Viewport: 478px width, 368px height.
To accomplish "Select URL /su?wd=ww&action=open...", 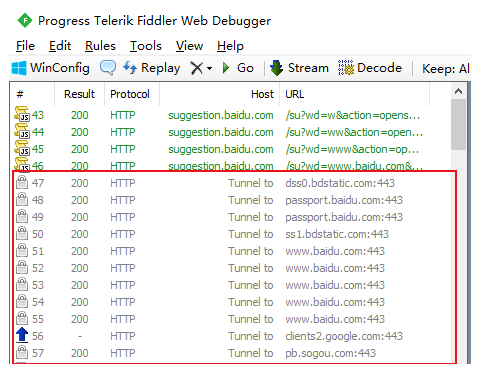I will point(354,132).
